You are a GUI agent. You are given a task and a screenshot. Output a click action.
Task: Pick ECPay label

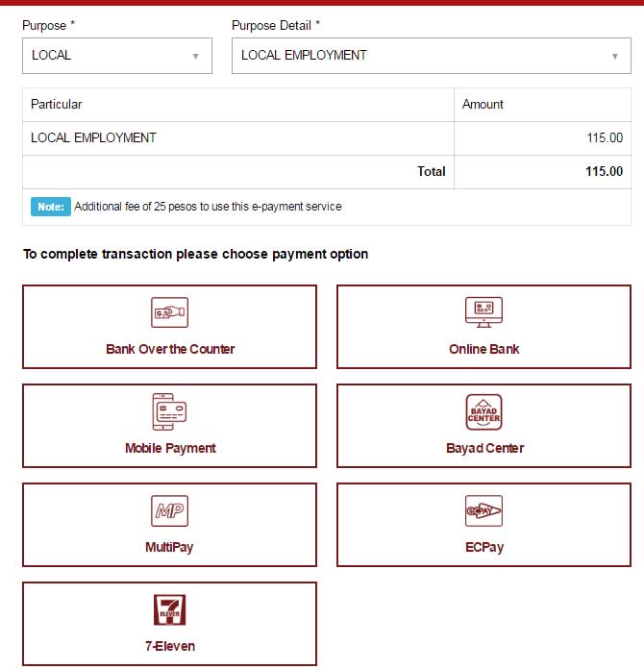(x=484, y=547)
